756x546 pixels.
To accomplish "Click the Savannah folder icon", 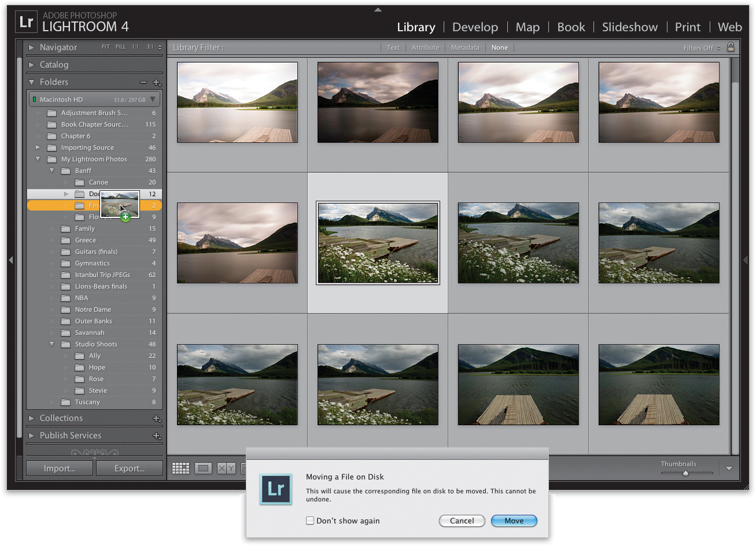I will click(66, 333).
